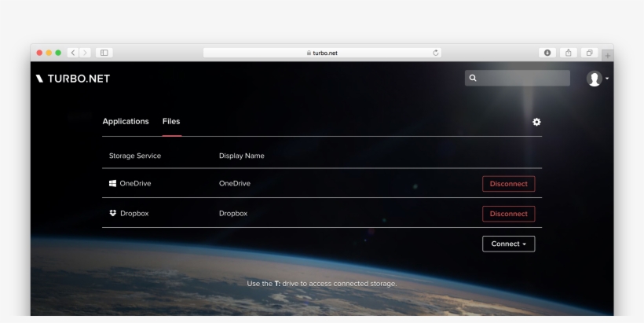Click the turbo.net address bar
644x323 pixels.
click(323, 53)
